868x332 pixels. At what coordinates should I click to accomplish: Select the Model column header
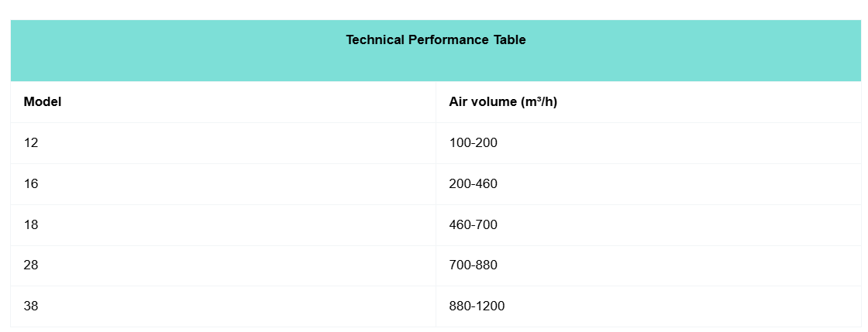point(43,102)
